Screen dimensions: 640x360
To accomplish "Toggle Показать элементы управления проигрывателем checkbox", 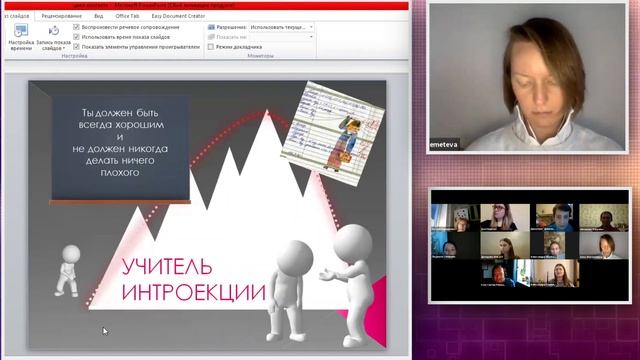I will (76, 47).
